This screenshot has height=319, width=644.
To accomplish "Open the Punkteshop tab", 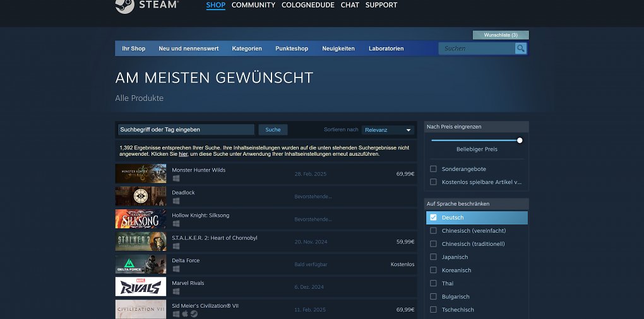I will [292, 49].
